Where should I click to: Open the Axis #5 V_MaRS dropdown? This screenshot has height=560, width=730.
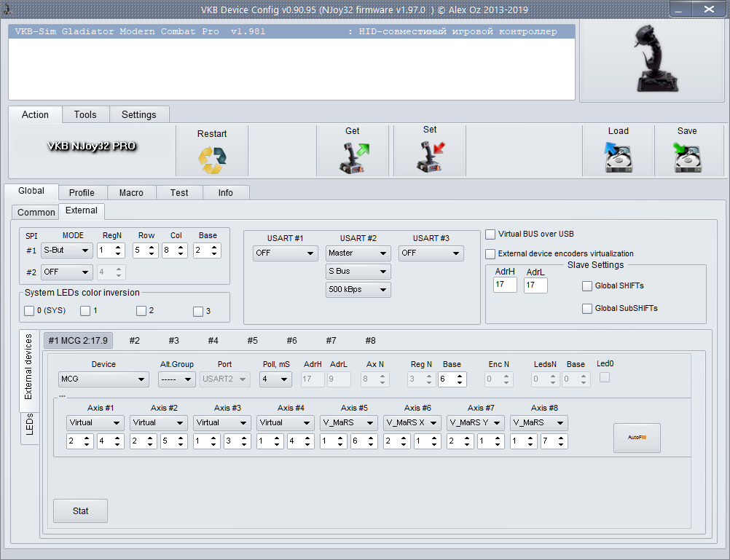tap(349, 422)
